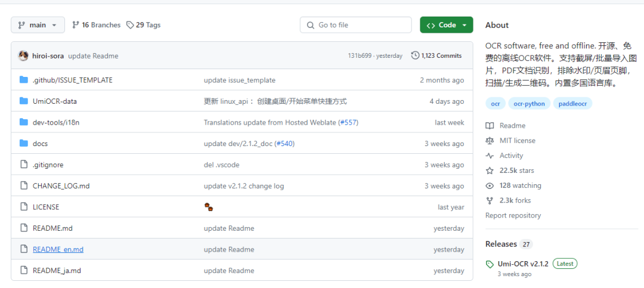The image size is (644, 288).
Task: Open the README_ja.md file
Action: (57, 271)
